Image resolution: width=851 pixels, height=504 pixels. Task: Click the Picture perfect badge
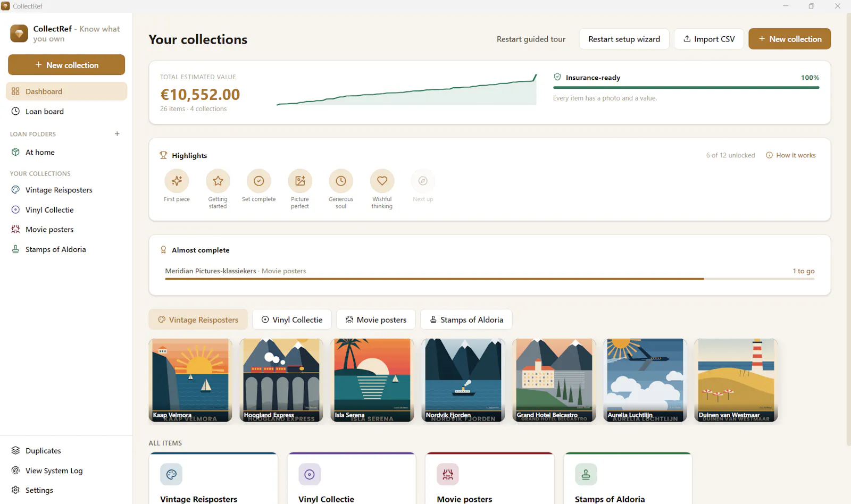(x=300, y=181)
